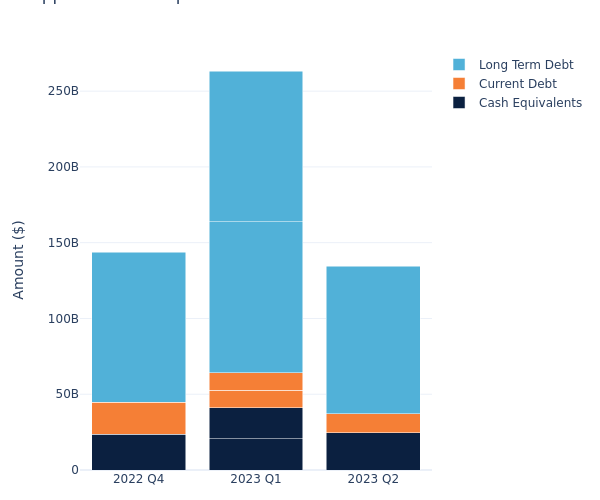Click the lower blue segment of 2023 Q1 bar
This screenshot has width=600, height=500.
pos(255,297)
